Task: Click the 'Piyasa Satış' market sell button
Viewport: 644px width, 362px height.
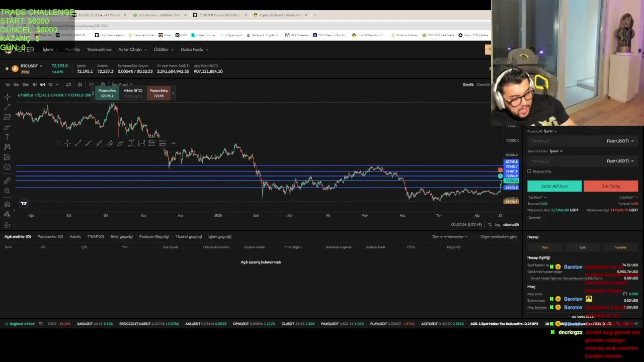Action: (159, 93)
